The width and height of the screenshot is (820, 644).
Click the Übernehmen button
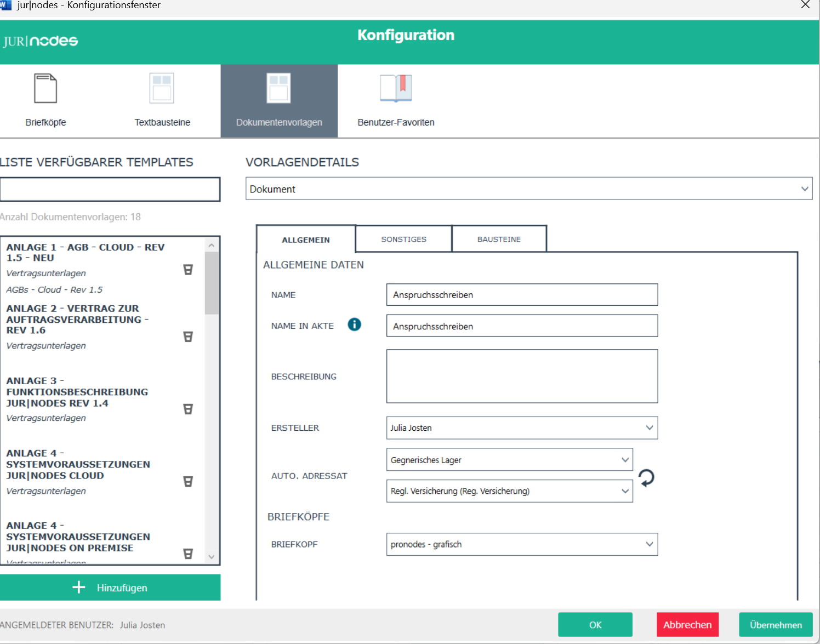pyautogui.click(x=776, y=625)
